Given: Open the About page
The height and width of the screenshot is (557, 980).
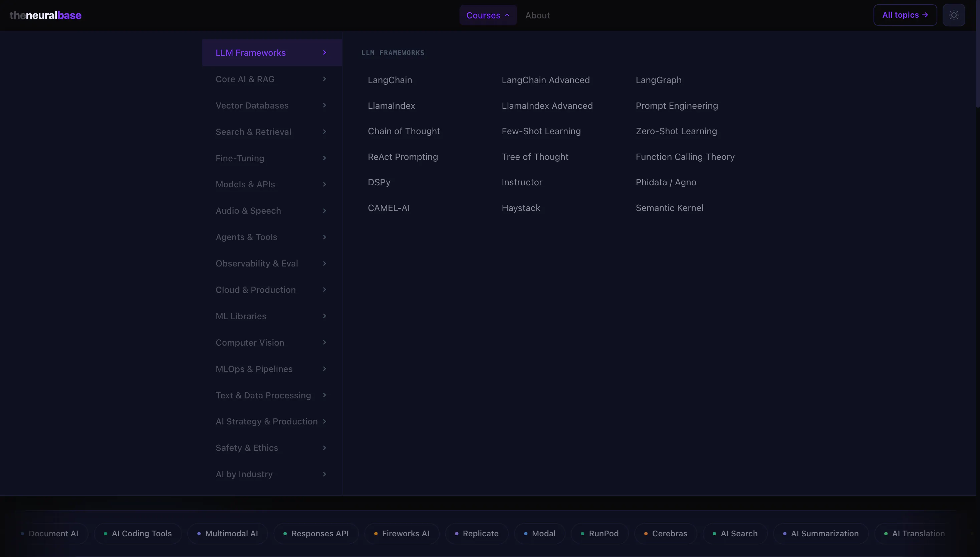Looking at the screenshot, I should (x=537, y=15).
